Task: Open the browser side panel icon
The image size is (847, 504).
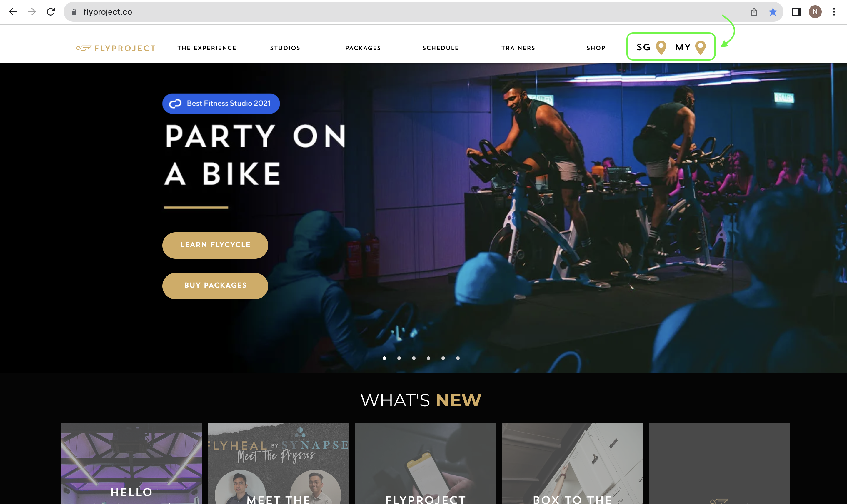Action: click(x=796, y=12)
